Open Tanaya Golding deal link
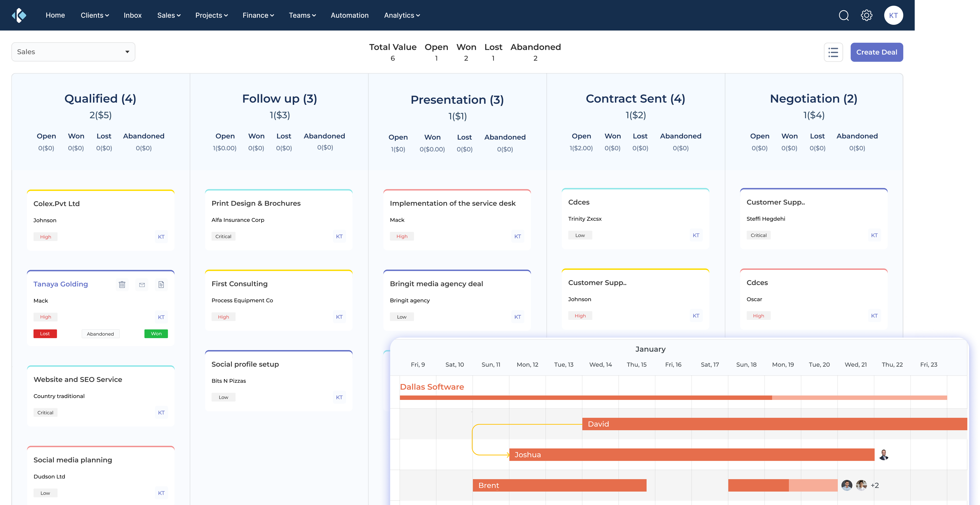Screen dimensions: 980x505 [60, 284]
